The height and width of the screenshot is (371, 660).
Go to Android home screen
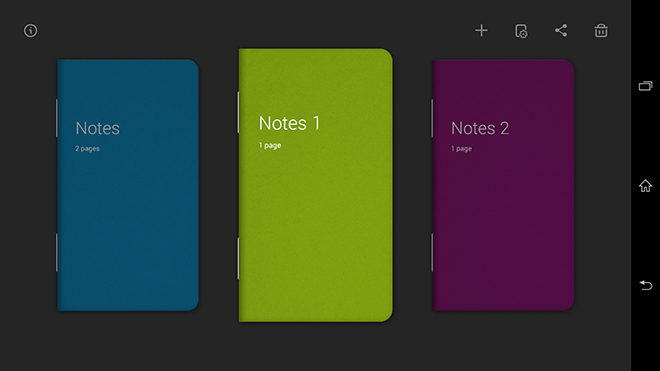pos(645,186)
